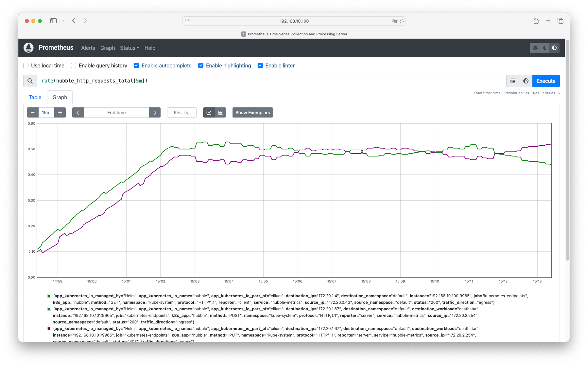Image resolution: width=588 pixels, height=366 pixels.
Task: Open the Safari share menu
Action: (x=536, y=21)
